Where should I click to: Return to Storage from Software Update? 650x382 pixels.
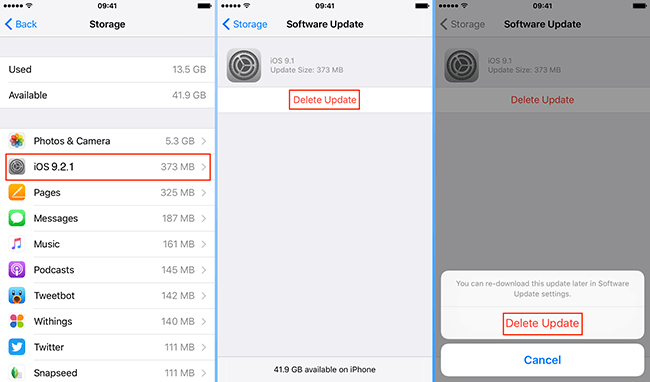245,24
